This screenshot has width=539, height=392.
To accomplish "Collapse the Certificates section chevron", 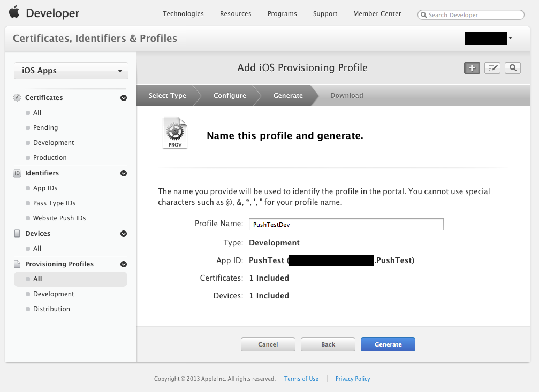I will 124,98.
